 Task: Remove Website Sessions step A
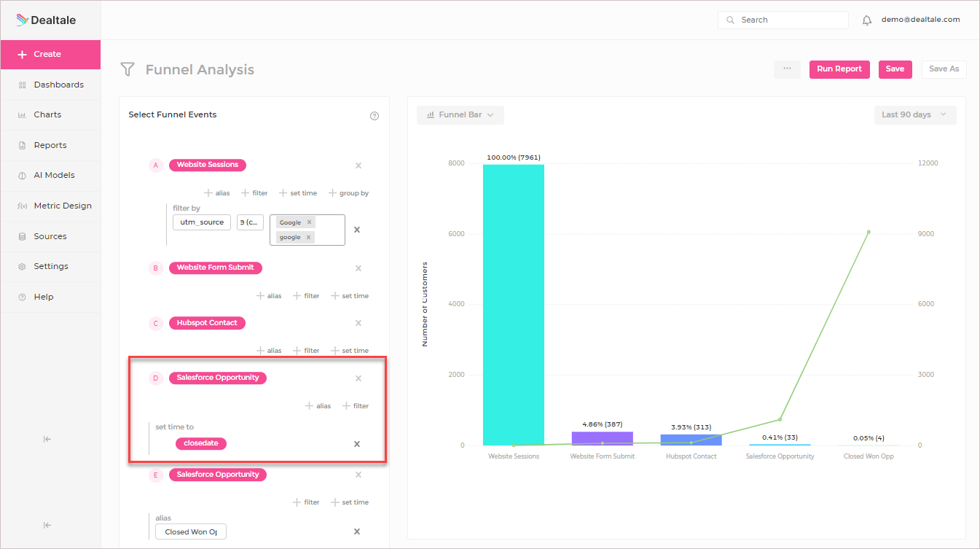(358, 166)
